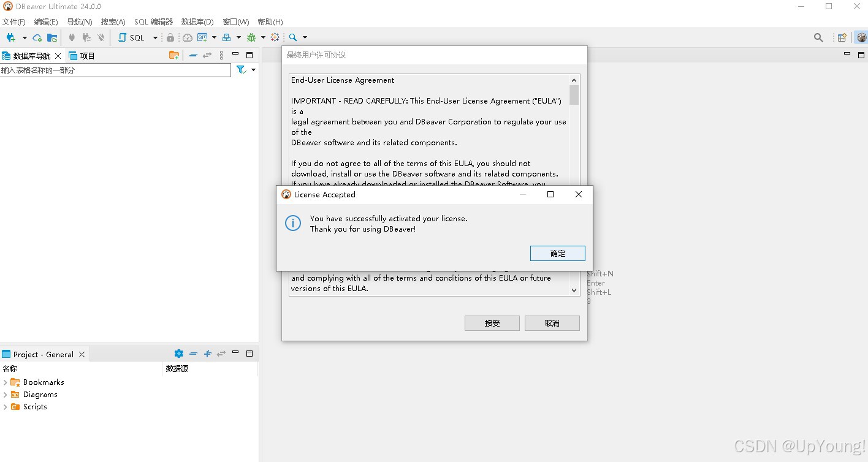This screenshot has height=462, width=868.
Task: Click the Git toolbar icon
Action: [x=202, y=37]
